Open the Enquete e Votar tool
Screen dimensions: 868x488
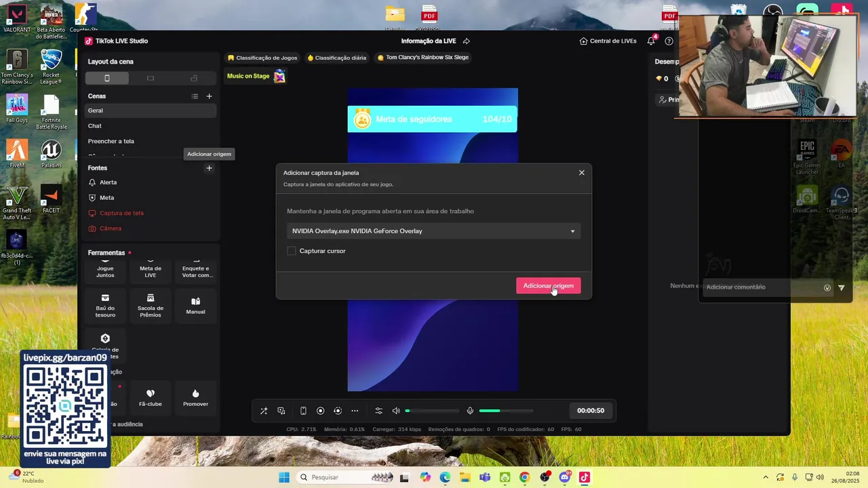tap(195, 271)
